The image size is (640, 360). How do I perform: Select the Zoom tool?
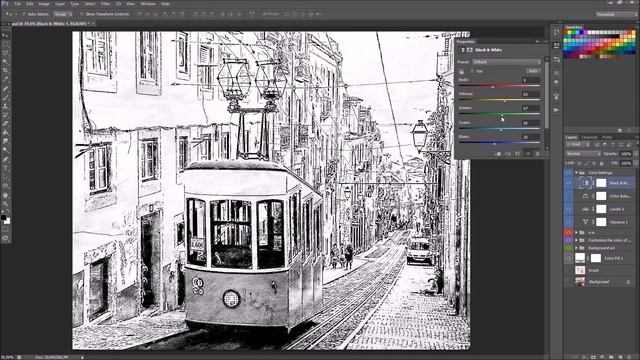[x=5, y=203]
